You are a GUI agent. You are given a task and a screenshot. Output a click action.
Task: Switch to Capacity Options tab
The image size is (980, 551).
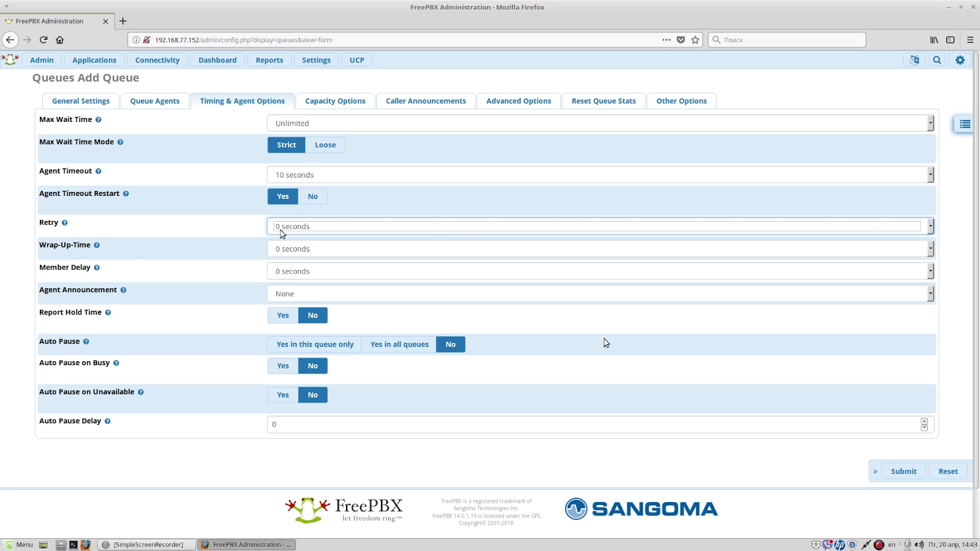335,101
